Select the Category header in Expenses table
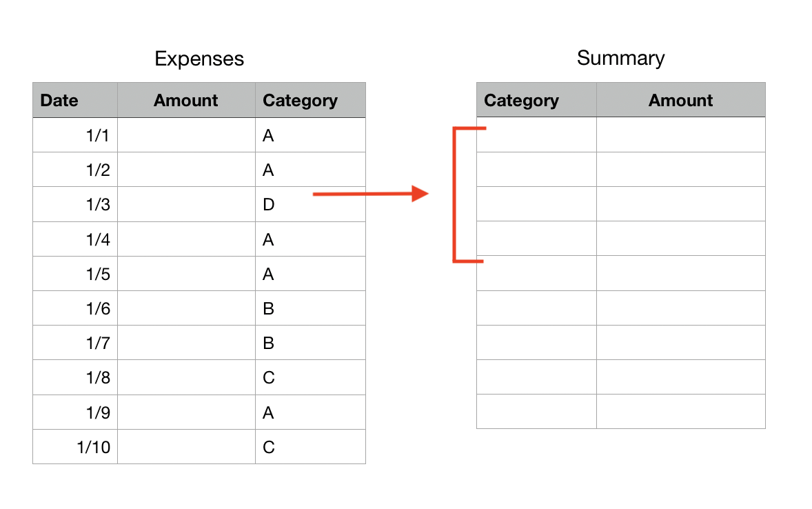The height and width of the screenshot is (509, 812). 310,101
